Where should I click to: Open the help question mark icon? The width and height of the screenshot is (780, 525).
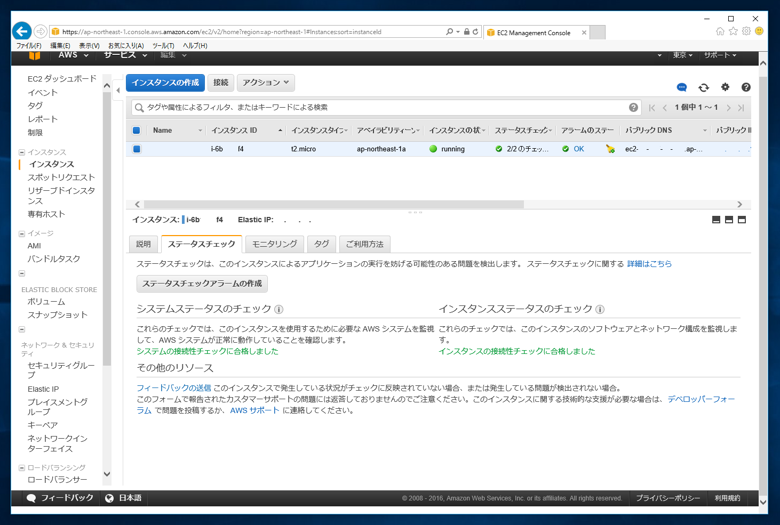coord(746,88)
